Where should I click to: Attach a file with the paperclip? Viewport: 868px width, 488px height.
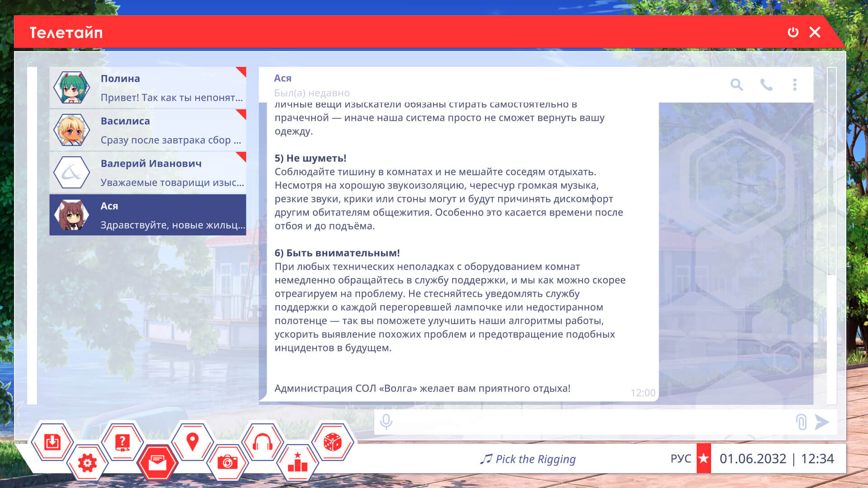pyautogui.click(x=801, y=422)
